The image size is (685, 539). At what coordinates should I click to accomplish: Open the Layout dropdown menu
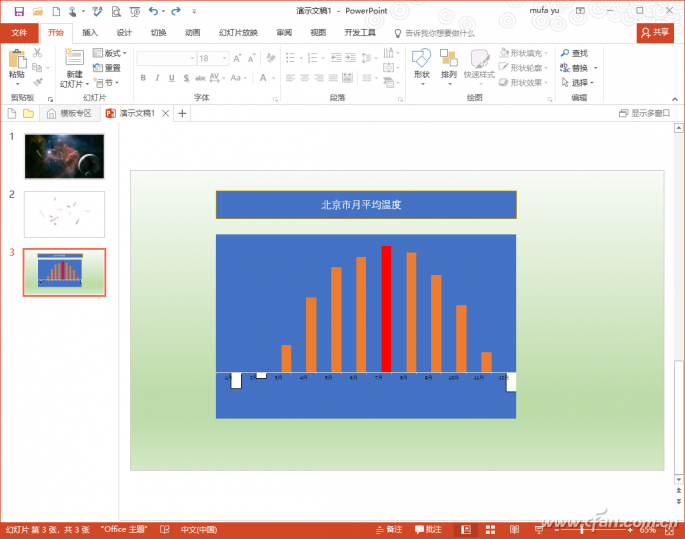110,53
